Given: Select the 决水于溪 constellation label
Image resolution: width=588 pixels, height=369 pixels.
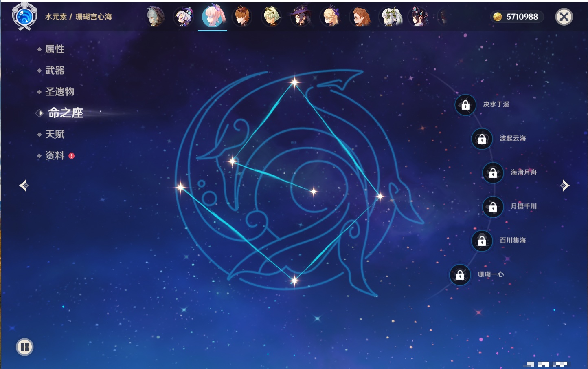Looking at the screenshot, I should coord(496,104).
